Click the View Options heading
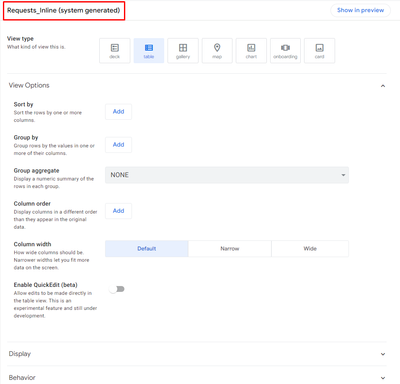400x384 pixels. click(x=29, y=85)
